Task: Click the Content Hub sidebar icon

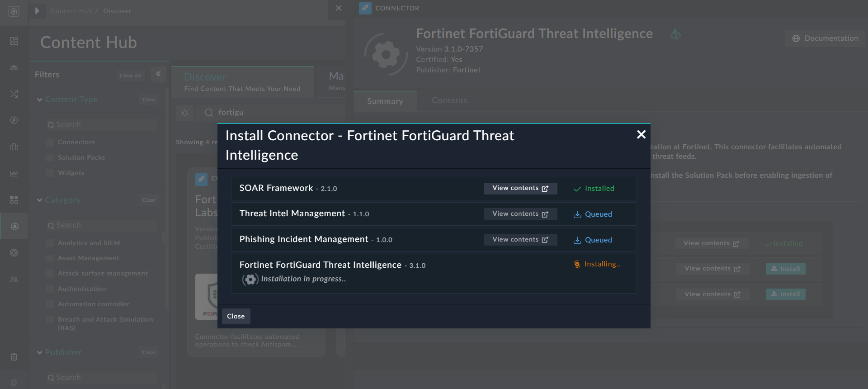Action: 14,226
